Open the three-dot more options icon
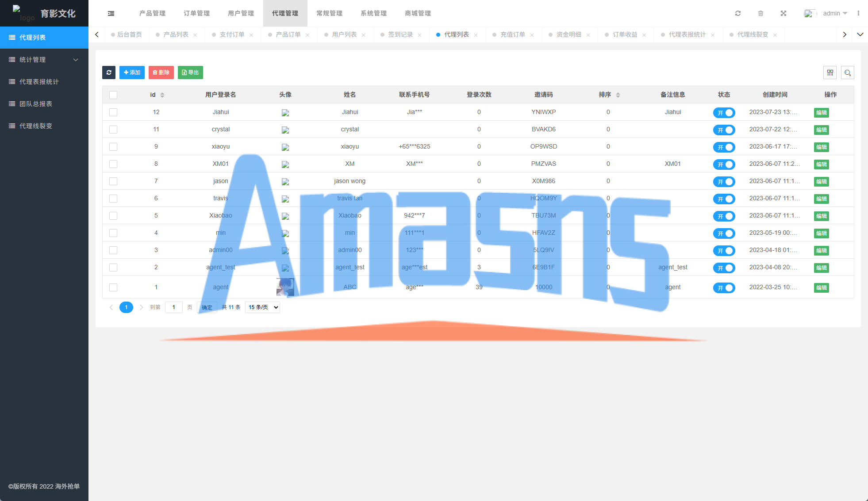 point(858,13)
